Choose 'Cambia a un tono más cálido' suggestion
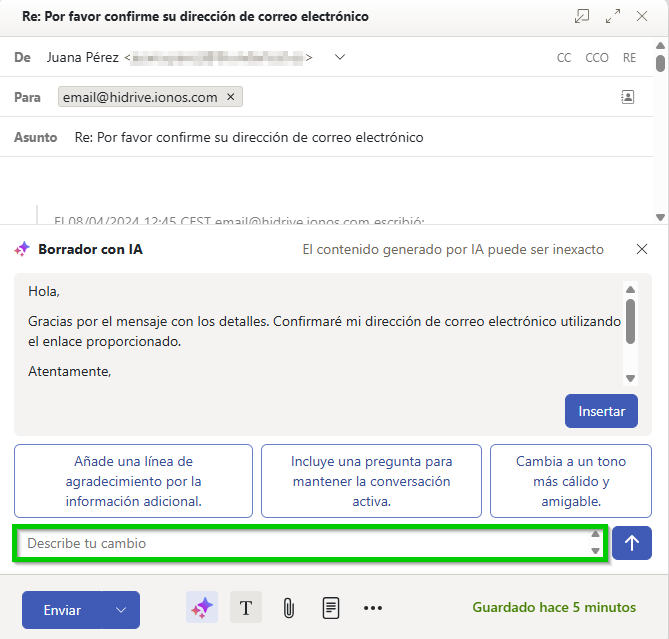 (x=571, y=481)
